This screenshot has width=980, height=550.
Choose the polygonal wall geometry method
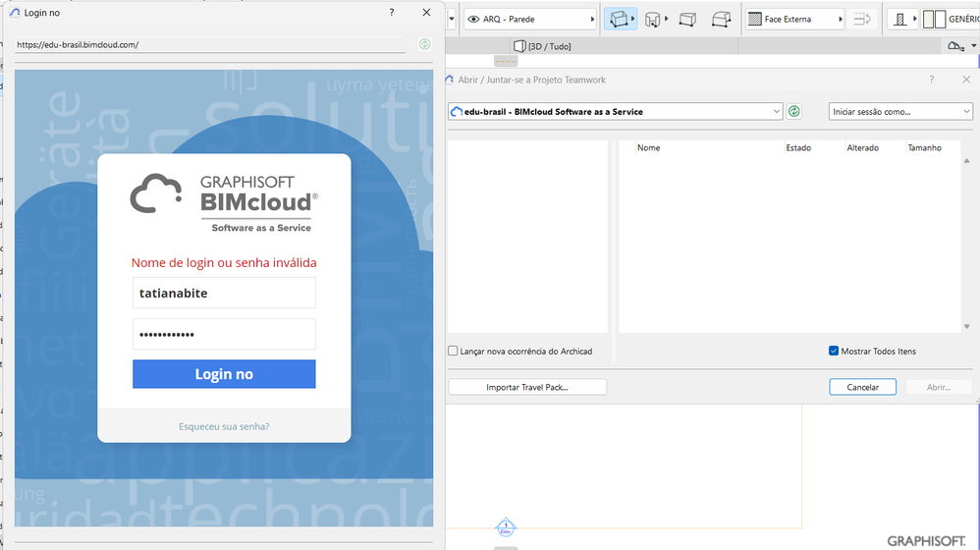(x=721, y=20)
